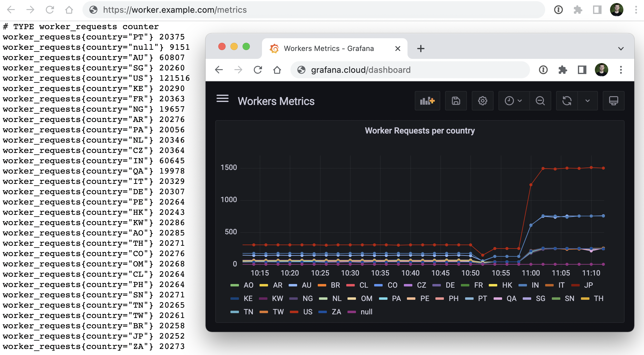Click the Worker Requests per country panel title
644x355 pixels.
[420, 131]
